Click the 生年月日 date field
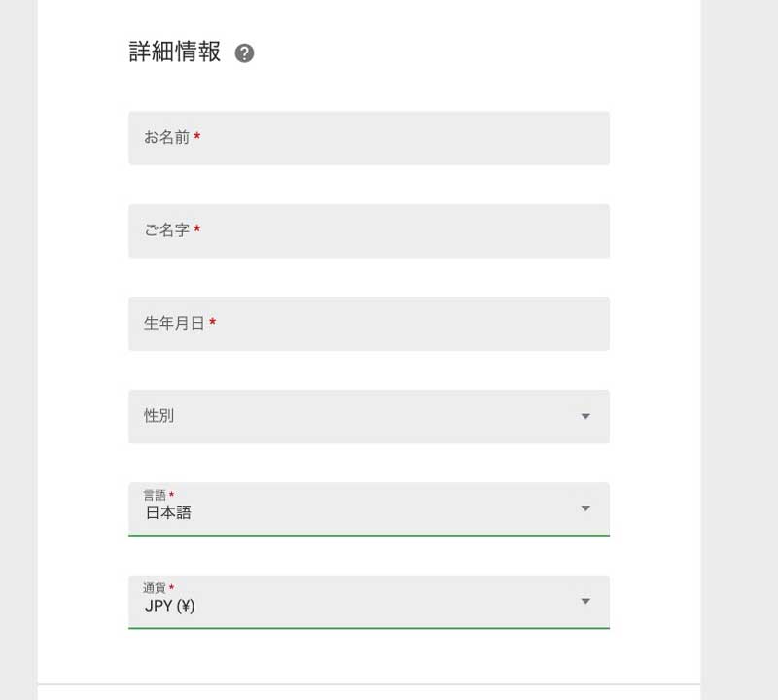 click(x=369, y=324)
